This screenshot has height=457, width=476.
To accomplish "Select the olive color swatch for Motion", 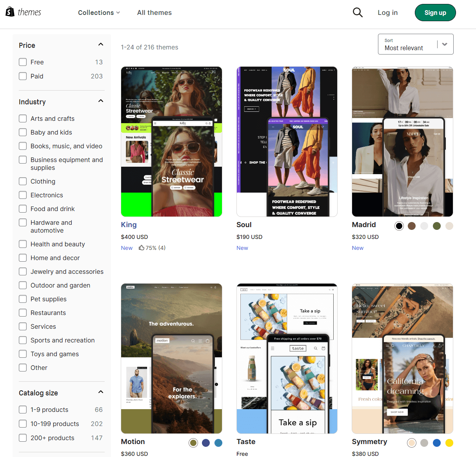I will click(193, 443).
